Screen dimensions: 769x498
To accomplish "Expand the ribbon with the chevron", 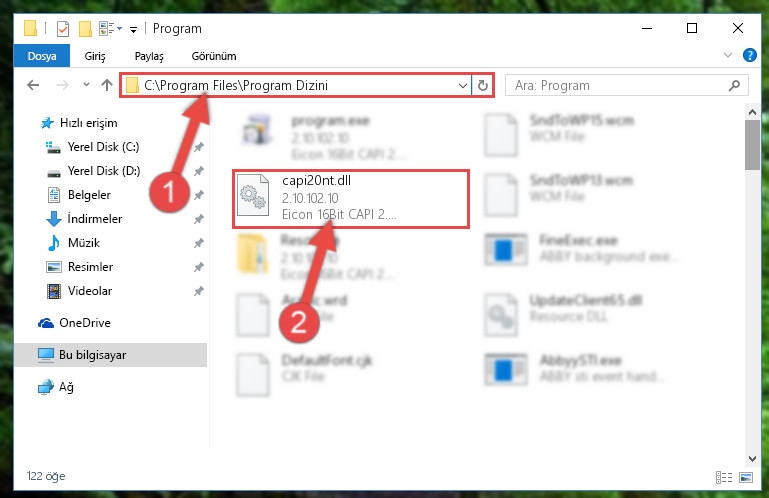I will click(728, 55).
